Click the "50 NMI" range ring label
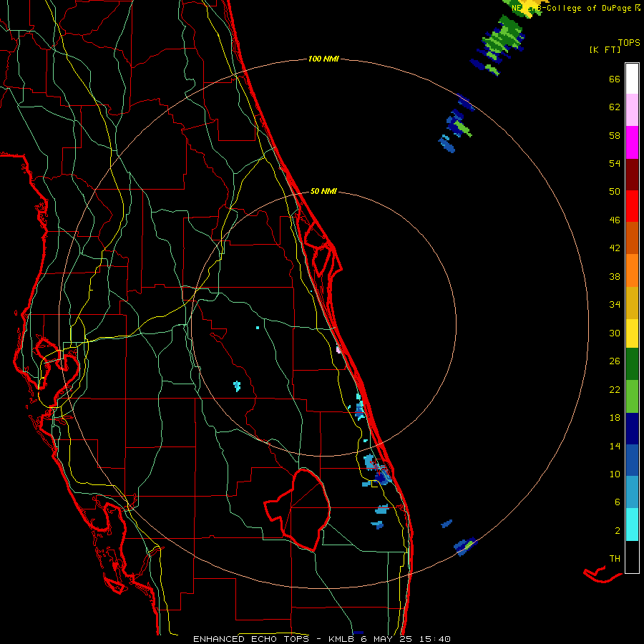The height and width of the screenshot is (644, 644). click(x=323, y=191)
